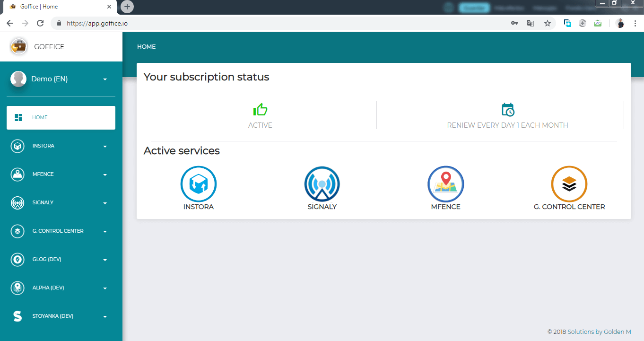Screen dimensions: 644x341
Task: Expand the Signaly sidebar submenu arrow
Action: coord(105,203)
